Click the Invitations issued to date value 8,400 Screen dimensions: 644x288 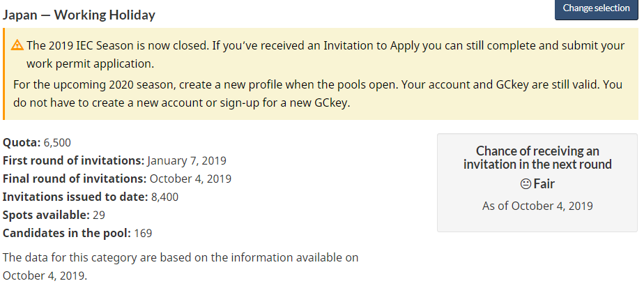click(164, 197)
